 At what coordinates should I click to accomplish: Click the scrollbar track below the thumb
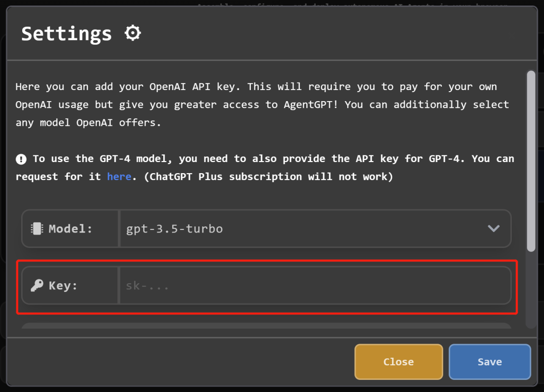coord(531,289)
